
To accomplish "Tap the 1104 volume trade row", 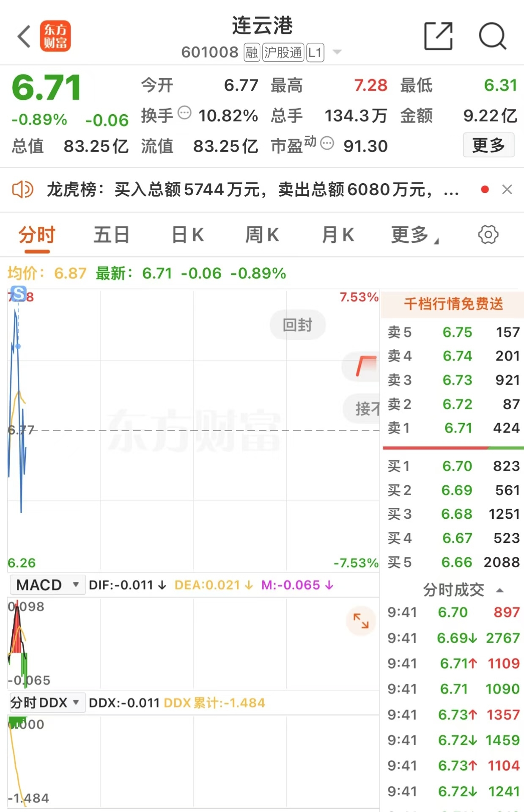I will pos(453,765).
